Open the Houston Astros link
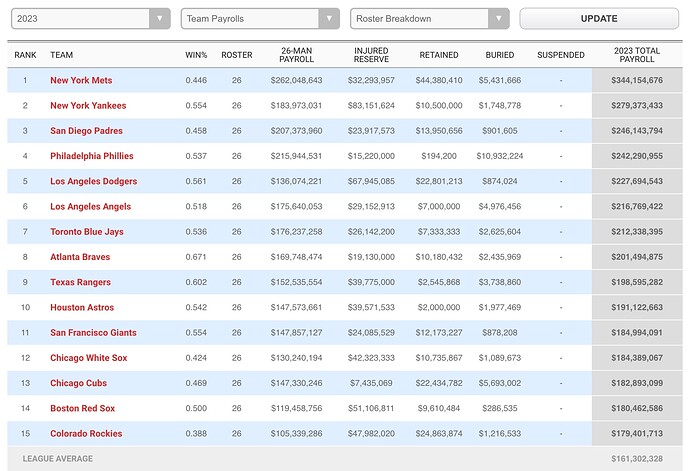 (x=82, y=307)
